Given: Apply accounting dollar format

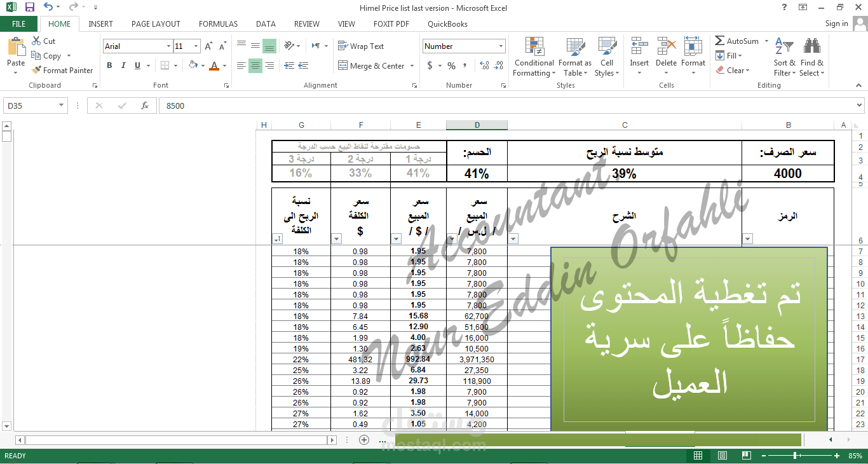Looking at the screenshot, I should (x=430, y=65).
